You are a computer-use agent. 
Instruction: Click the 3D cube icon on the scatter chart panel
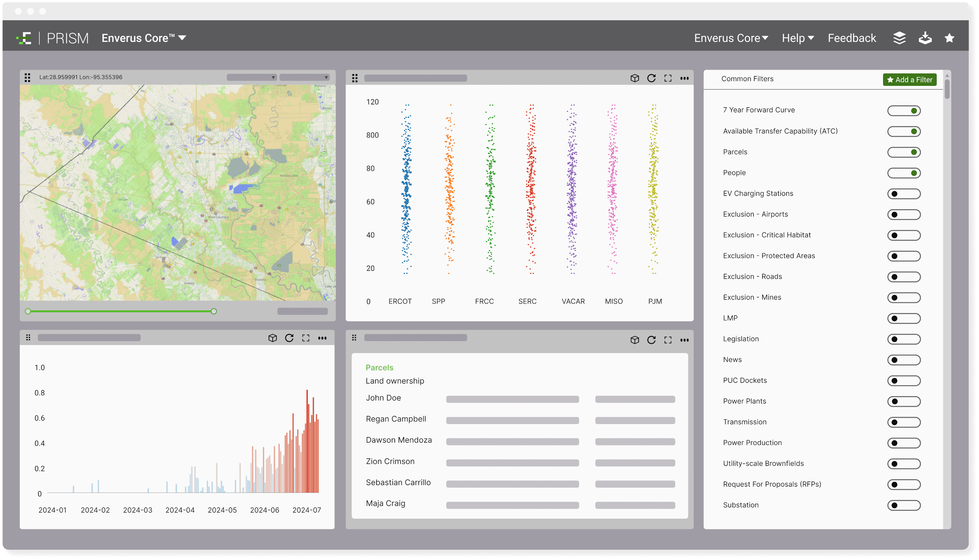635,78
